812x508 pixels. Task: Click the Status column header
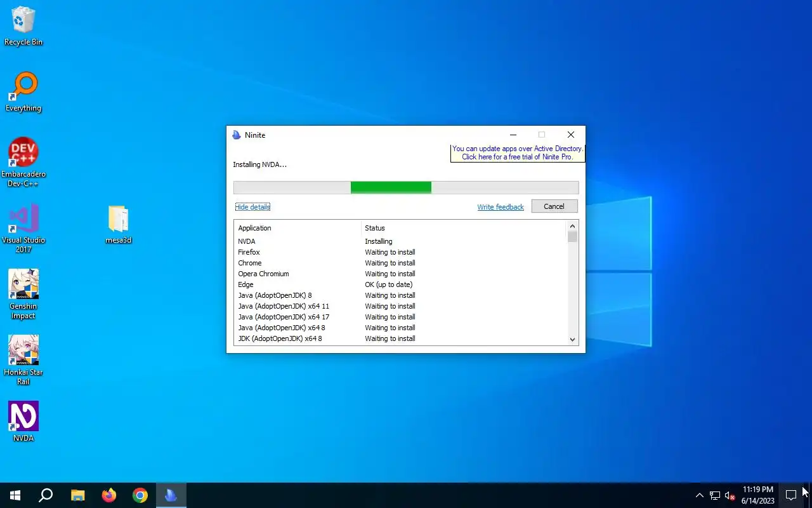click(464, 228)
